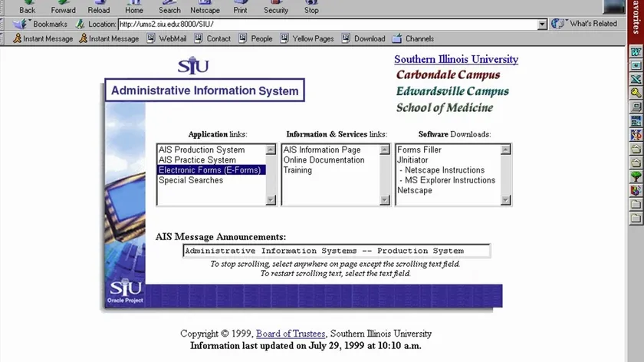This screenshot has height=362, width=644.
Task: Click the SIU logo above the title
Action: pos(193,66)
